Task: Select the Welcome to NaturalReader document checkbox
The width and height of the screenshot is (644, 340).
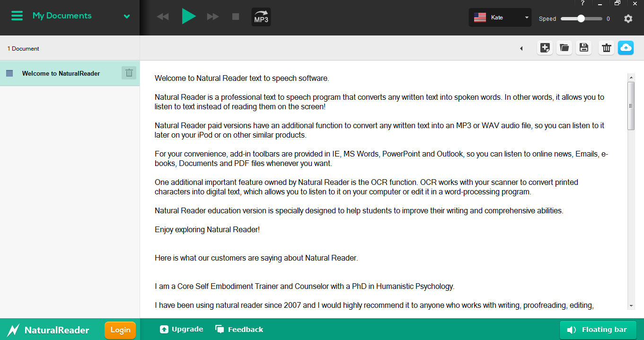Action: tap(9, 73)
